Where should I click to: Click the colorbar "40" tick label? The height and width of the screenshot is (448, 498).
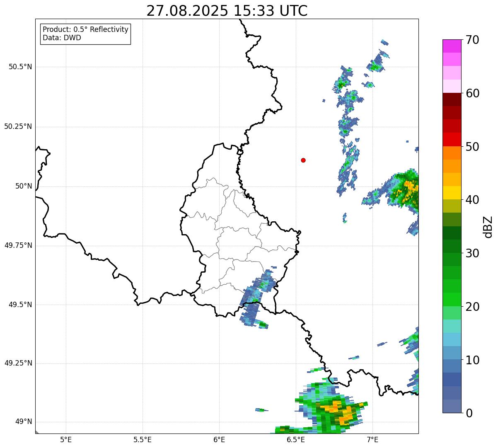coord(472,200)
